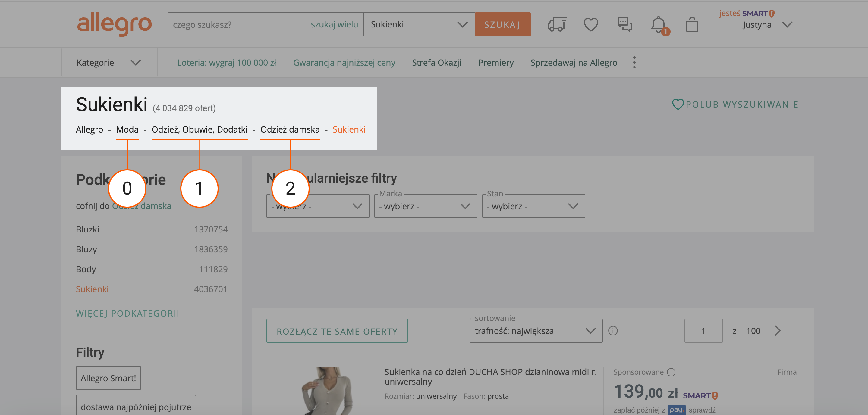Open the Stan filter dropdown

coord(533,206)
